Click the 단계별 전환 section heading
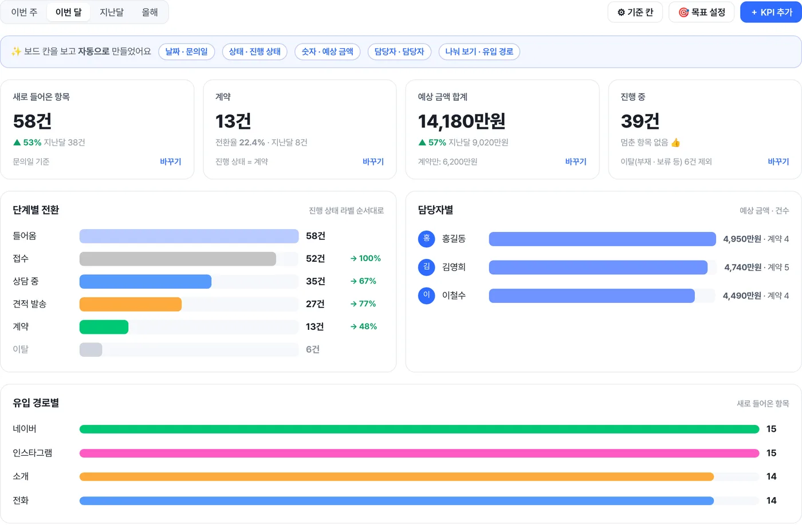802x532 pixels. 36,210
